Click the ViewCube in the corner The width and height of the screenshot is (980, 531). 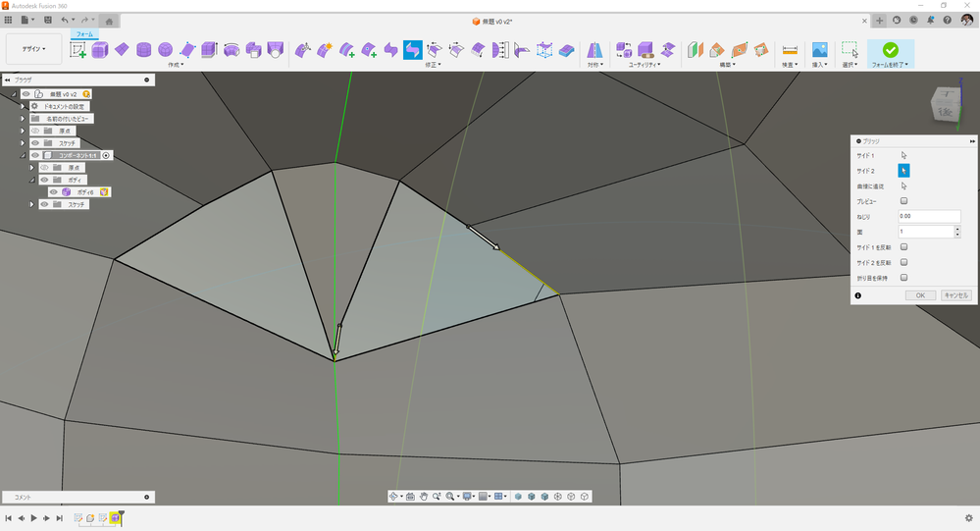point(946,104)
